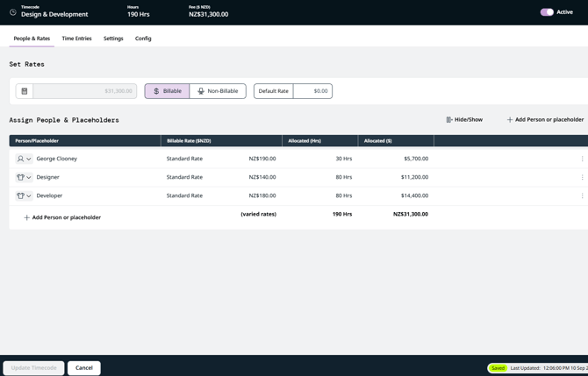Go to the Config tab
588x376 pixels.
(x=143, y=39)
